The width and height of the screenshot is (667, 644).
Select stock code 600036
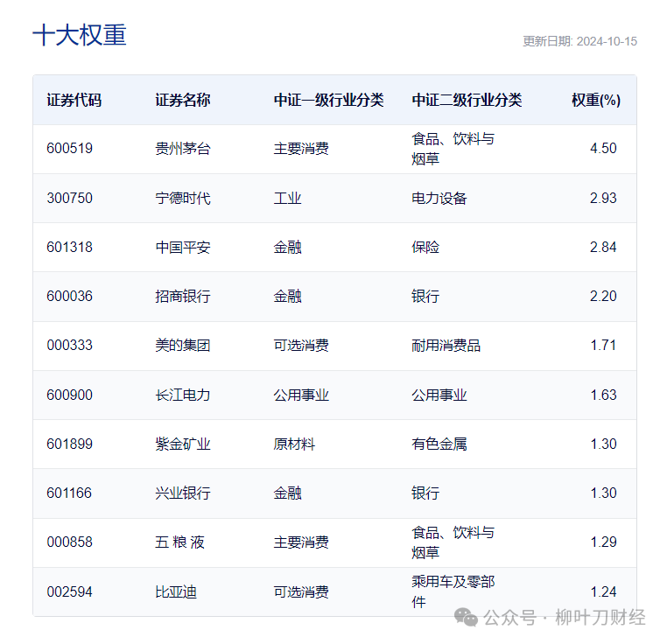point(70,296)
